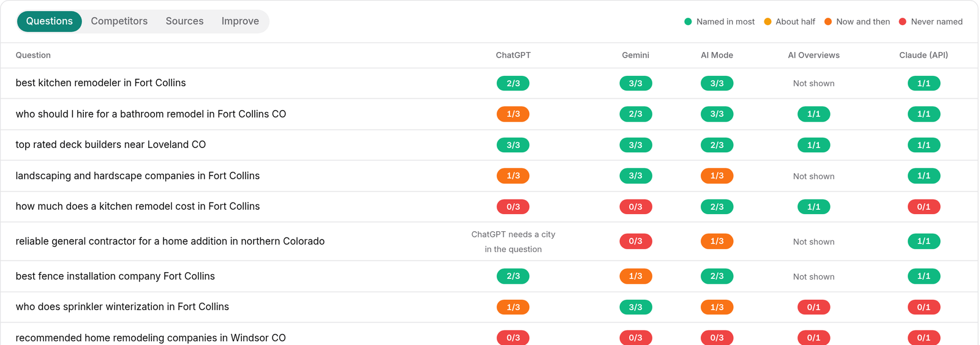This screenshot has width=980, height=345.
Task: Click the yellow About half legend dot
Action: tap(767, 21)
